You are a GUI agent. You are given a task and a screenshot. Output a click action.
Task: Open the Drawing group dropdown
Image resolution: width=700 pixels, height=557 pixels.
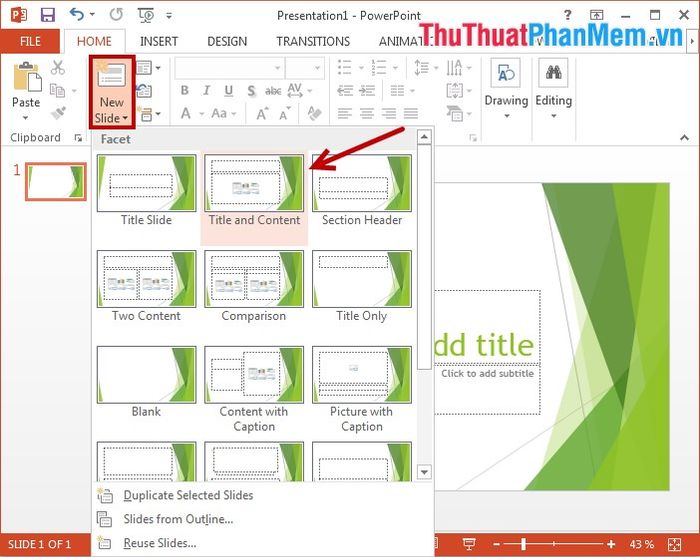pyautogui.click(x=506, y=89)
